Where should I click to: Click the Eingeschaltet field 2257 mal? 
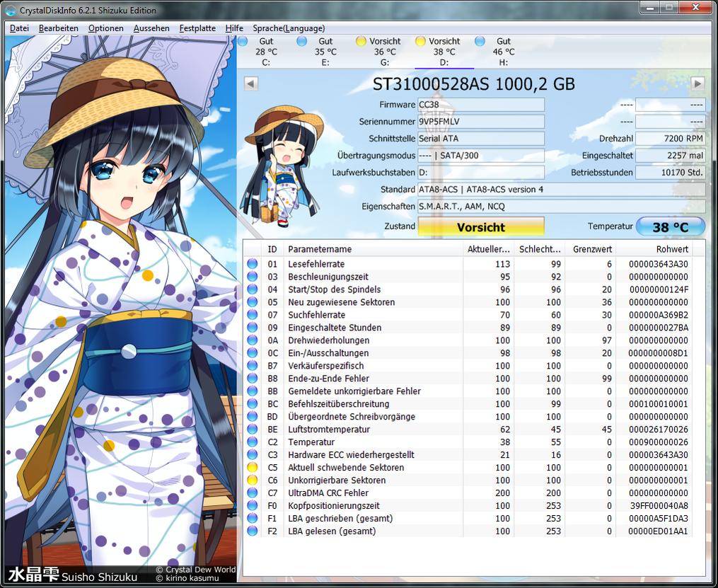[x=671, y=155]
